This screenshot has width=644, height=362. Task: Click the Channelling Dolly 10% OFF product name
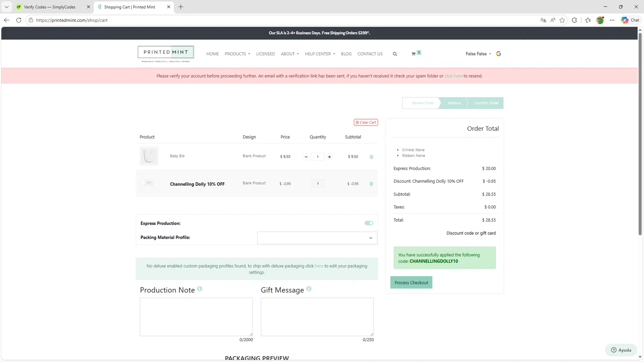(197, 184)
